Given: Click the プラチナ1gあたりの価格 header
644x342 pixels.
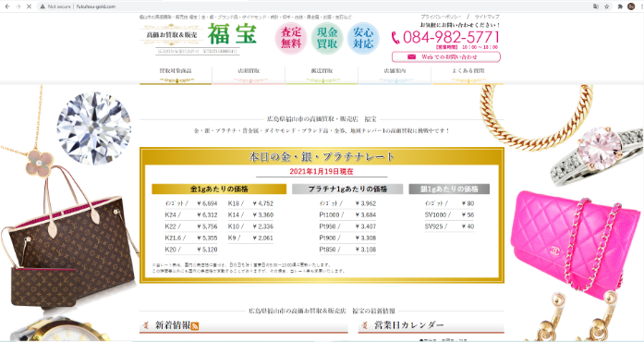Looking at the screenshot, I should pos(347,189).
